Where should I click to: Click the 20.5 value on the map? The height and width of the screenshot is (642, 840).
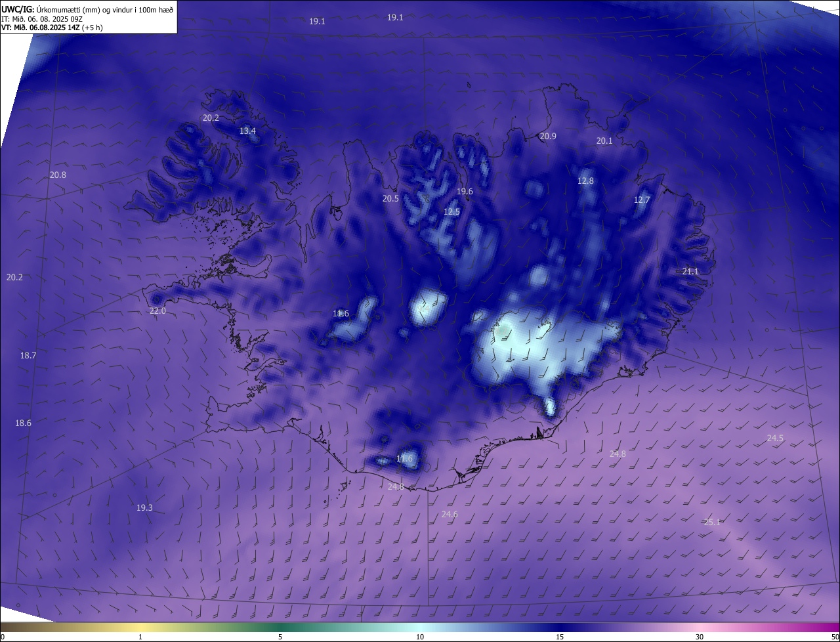[x=390, y=199]
